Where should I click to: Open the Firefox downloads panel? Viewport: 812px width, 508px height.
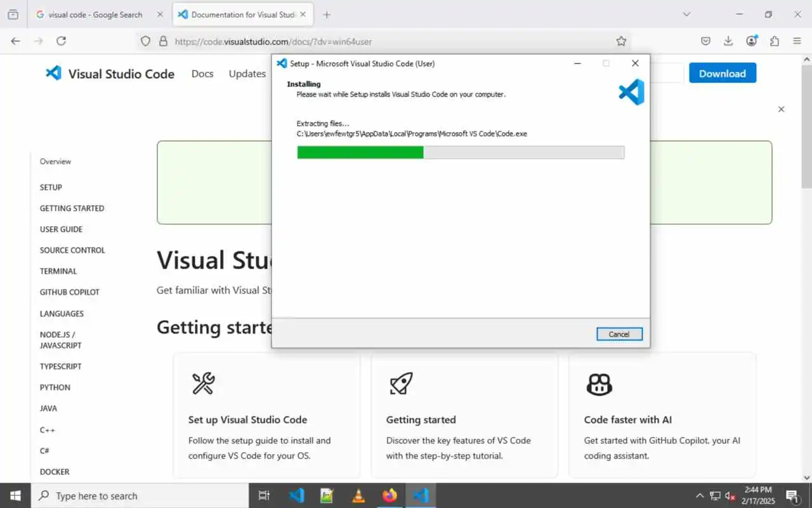click(728, 41)
